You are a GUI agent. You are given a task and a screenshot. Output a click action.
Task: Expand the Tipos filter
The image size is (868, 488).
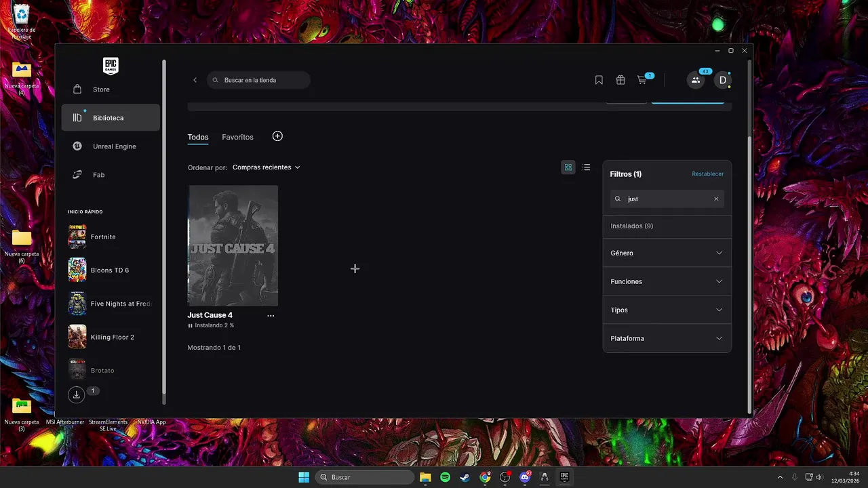tap(667, 310)
